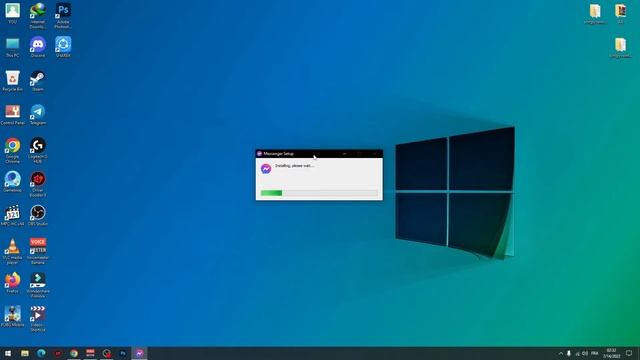Select the user folder icon with person picture
Viewport: 640px width, 360px height.
12,13
